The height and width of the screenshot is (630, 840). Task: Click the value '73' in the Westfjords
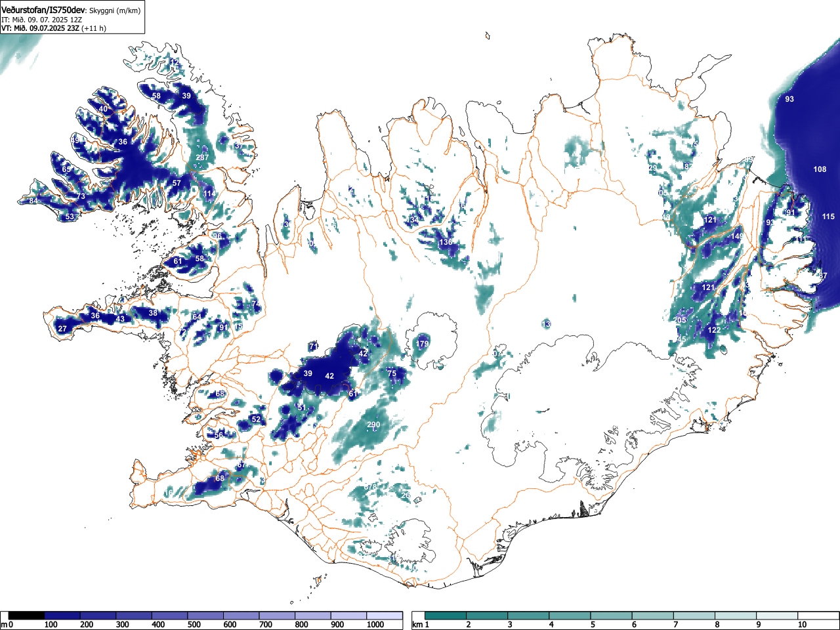[81, 196]
